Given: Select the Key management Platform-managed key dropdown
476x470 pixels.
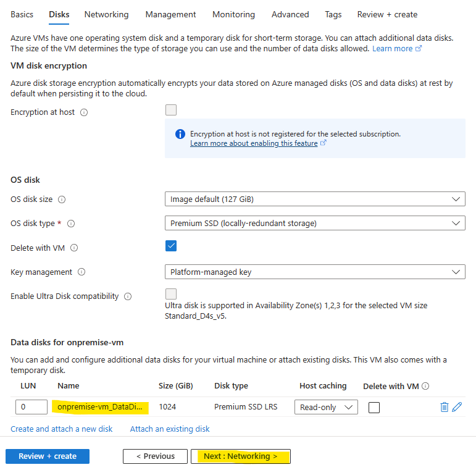Looking at the screenshot, I should (315, 272).
